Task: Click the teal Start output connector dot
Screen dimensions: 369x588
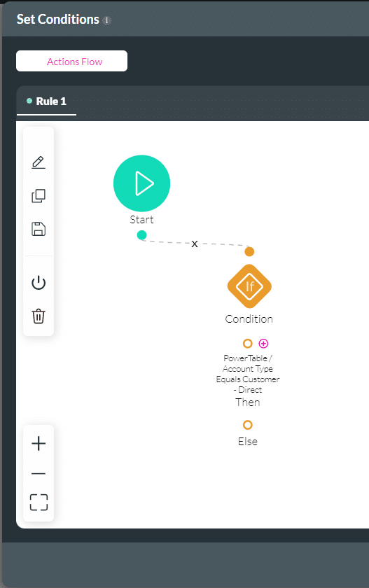Action: [141, 235]
